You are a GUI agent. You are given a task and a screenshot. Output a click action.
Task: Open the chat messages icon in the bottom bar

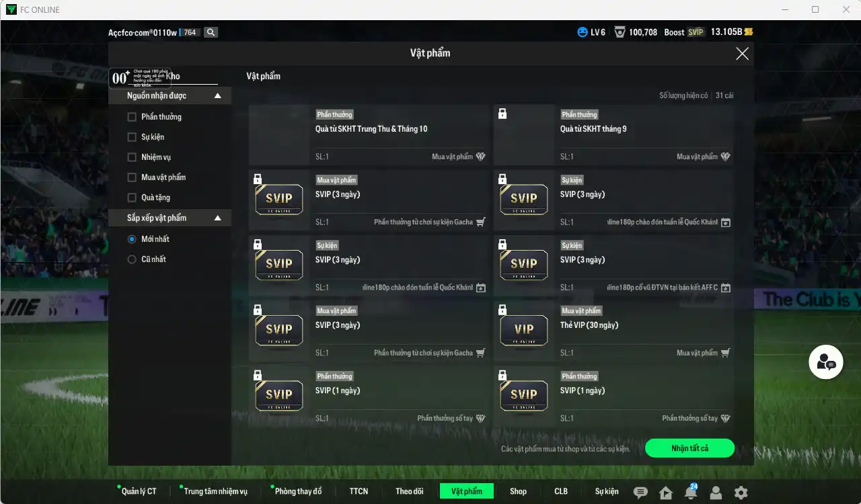pyautogui.click(x=640, y=493)
